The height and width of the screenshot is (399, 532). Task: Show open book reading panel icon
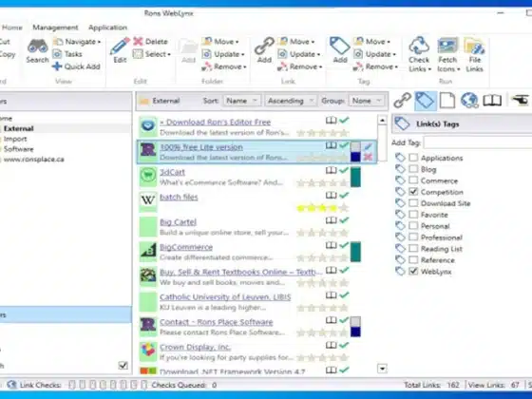492,101
